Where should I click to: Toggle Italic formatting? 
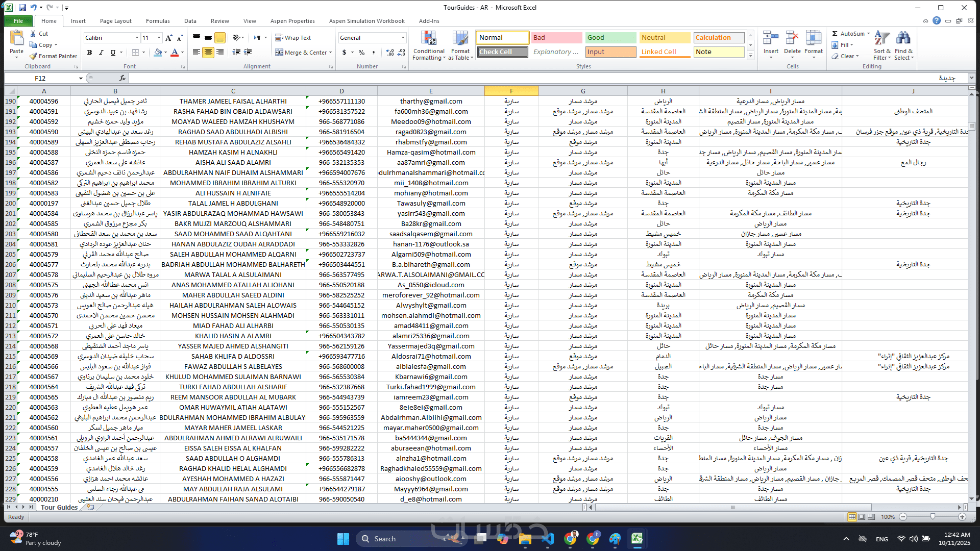click(x=101, y=53)
